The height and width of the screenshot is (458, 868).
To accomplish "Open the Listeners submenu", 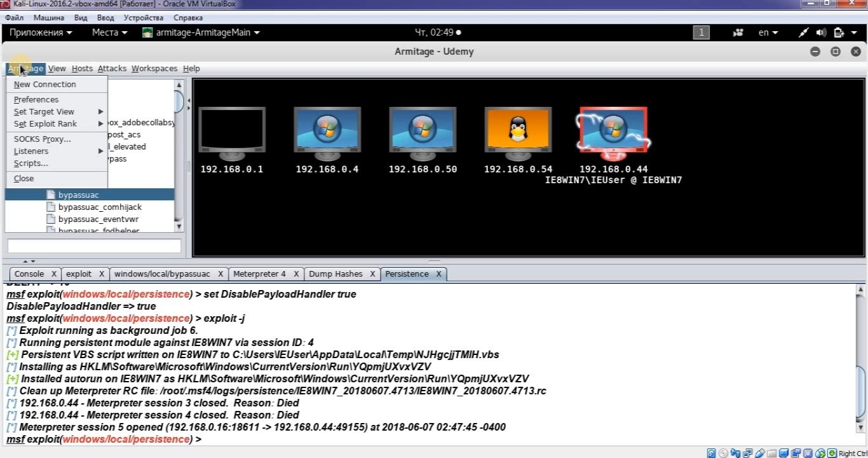I will coord(57,151).
